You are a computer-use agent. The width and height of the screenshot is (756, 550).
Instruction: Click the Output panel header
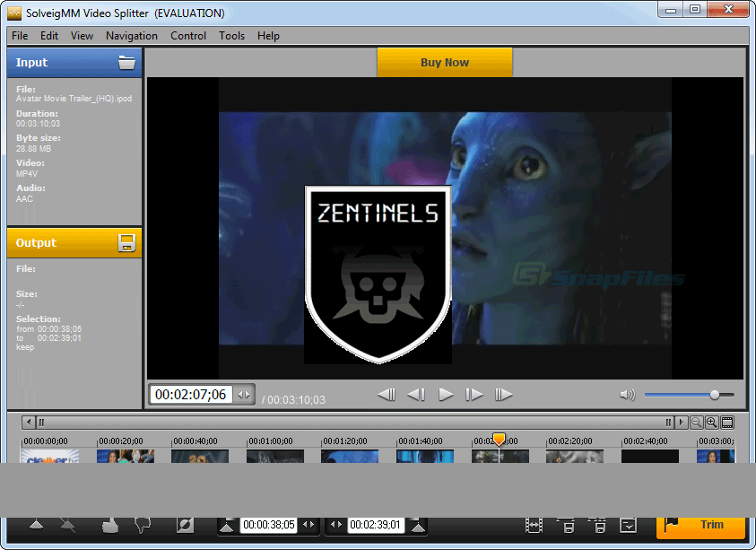(x=74, y=242)
